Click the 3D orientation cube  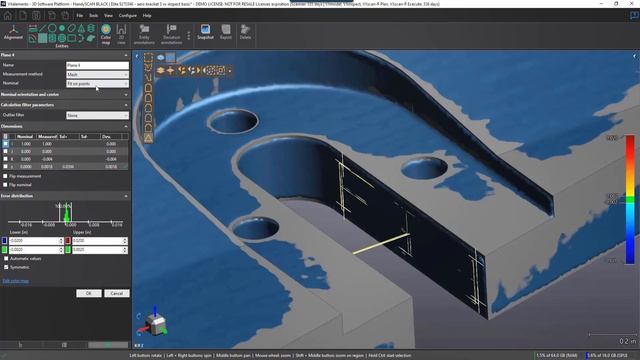[x=157, y=325]
